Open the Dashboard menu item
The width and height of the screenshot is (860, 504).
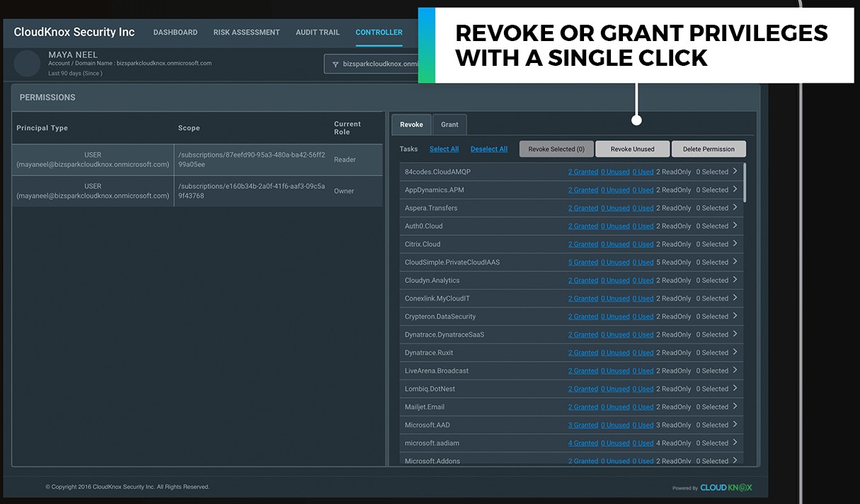175,33
